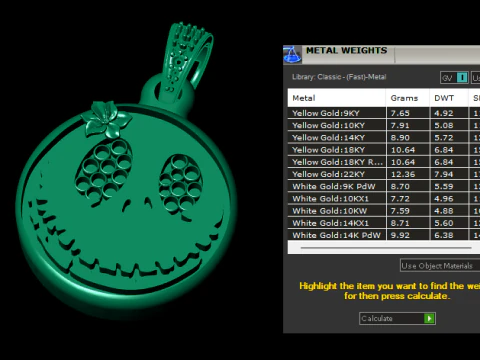This screenshot has height=360, width=480.
Task: Sort by the DWT column header
Action: (449, 98)
